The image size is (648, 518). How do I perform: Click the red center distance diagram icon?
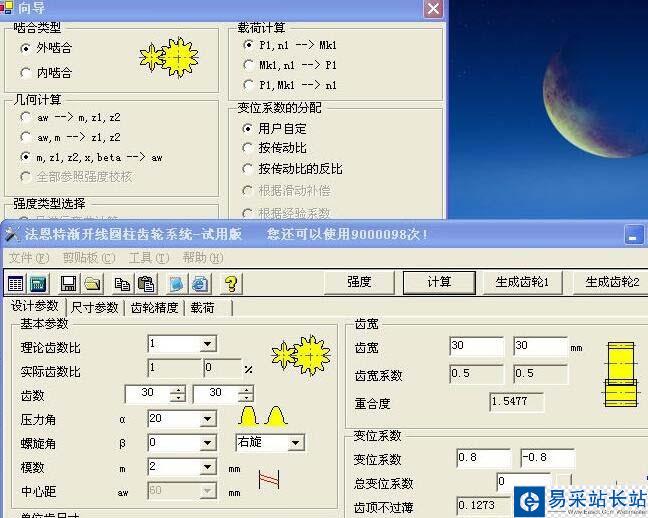tap(269, 480)
